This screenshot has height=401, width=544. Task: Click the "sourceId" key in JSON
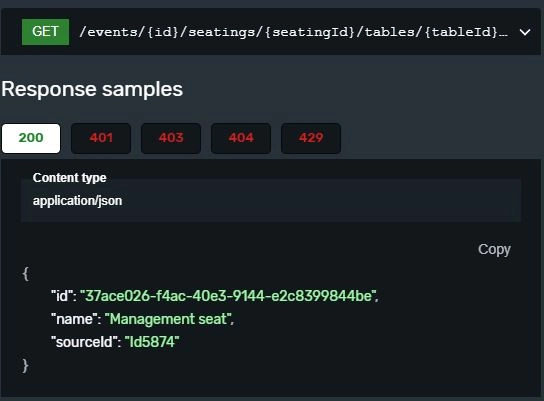(84, 342)
